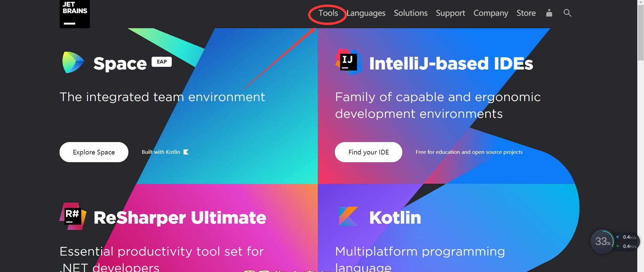Click the Space product logo icon

[x=73, y=62]
